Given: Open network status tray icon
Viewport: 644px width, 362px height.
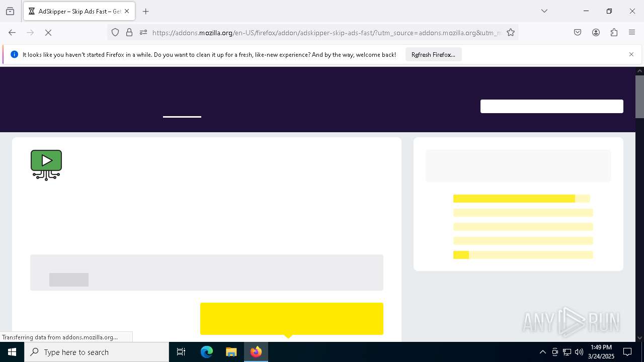Looking at the screenshot, I should (x=567, y=352).
